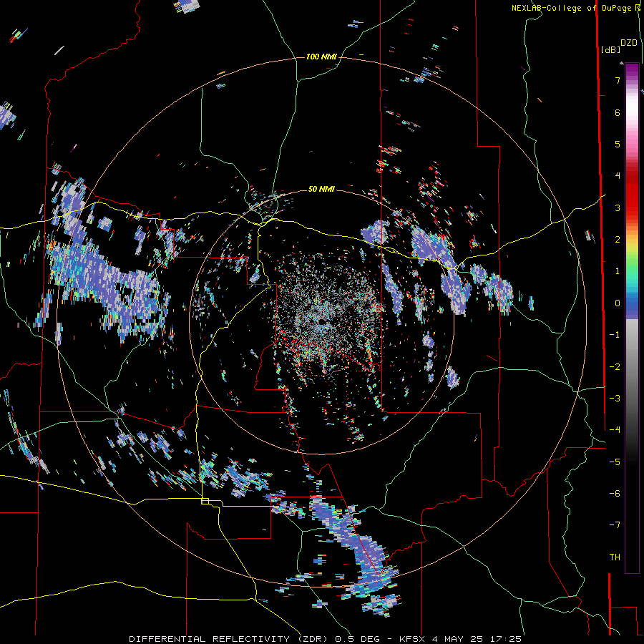Image resolution: width=644 pixels, height=644 pixels.
Task: Click the "100 NMI" range ring label
Action: (321, 57)
